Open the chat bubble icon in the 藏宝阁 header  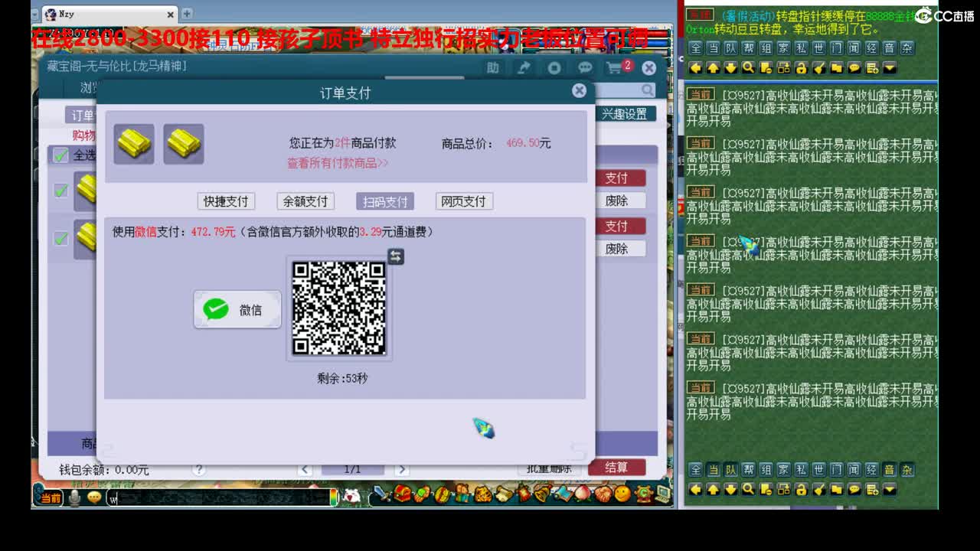tap(585, 68)
